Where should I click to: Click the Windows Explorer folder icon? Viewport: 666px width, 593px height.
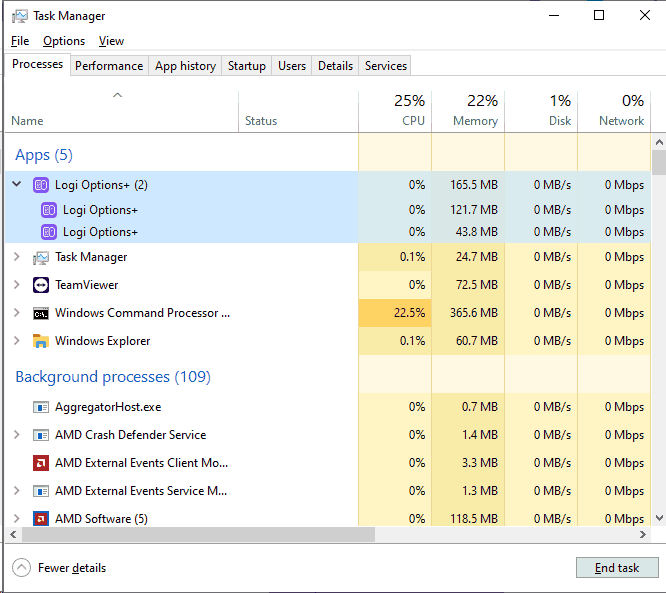click(41, 341)
